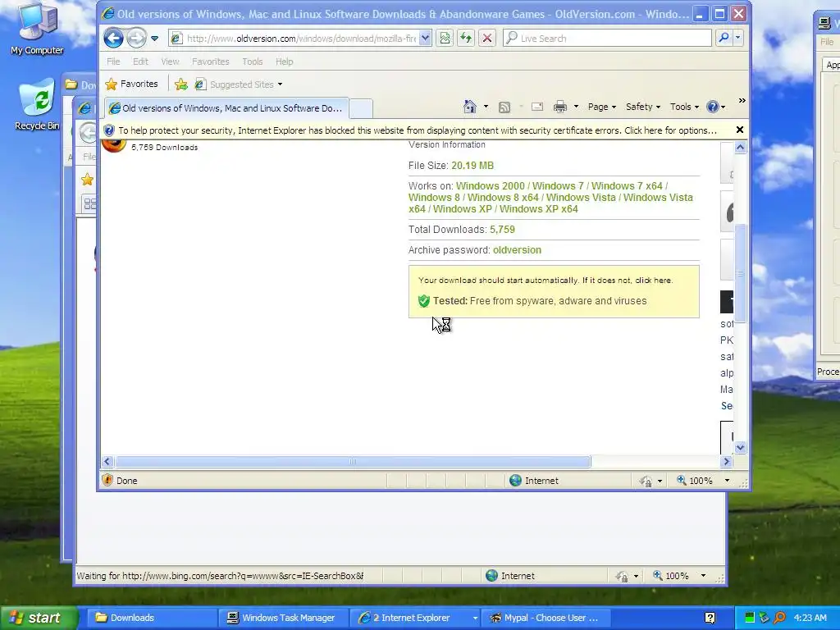840x630 pixels.
Task: Stop loading with red X button
Action: click(x=487, y=38)
